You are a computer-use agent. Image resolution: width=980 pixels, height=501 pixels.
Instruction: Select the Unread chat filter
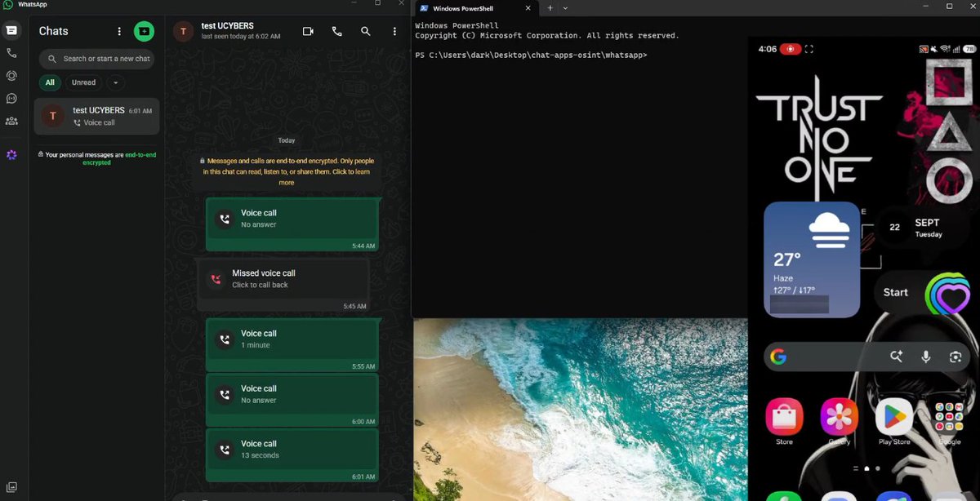83,82
